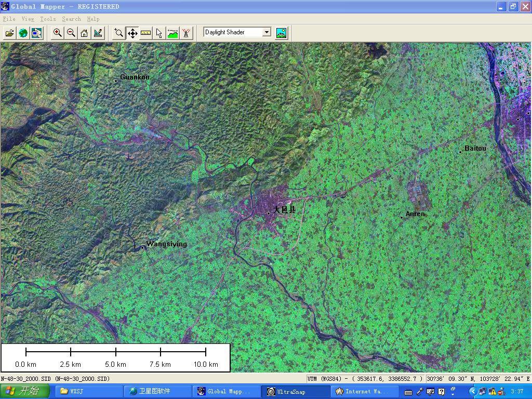Select the Zoom In magnifier icon
This screenshot has width=532, height=399.
(58, 33)
